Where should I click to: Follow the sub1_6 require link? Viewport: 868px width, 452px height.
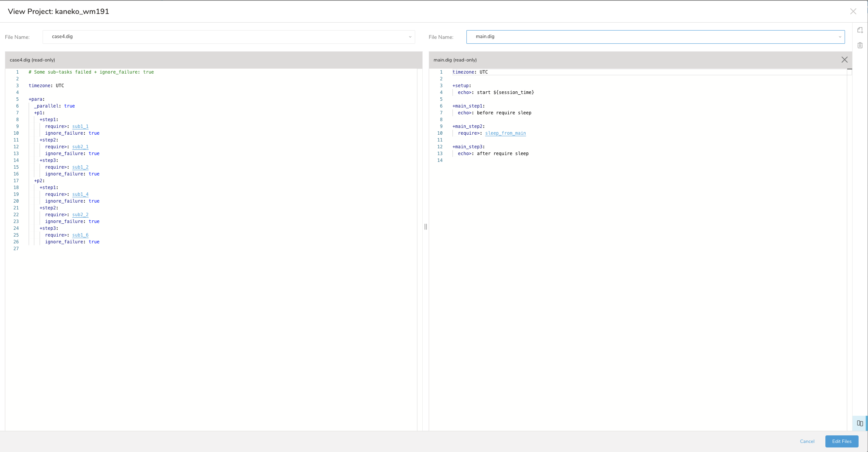pos(80,235)
